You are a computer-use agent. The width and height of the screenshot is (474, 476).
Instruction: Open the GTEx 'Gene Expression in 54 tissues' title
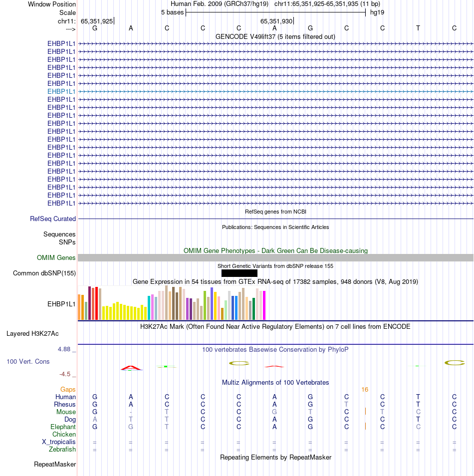pyautogui.click(x=275, y=282)
